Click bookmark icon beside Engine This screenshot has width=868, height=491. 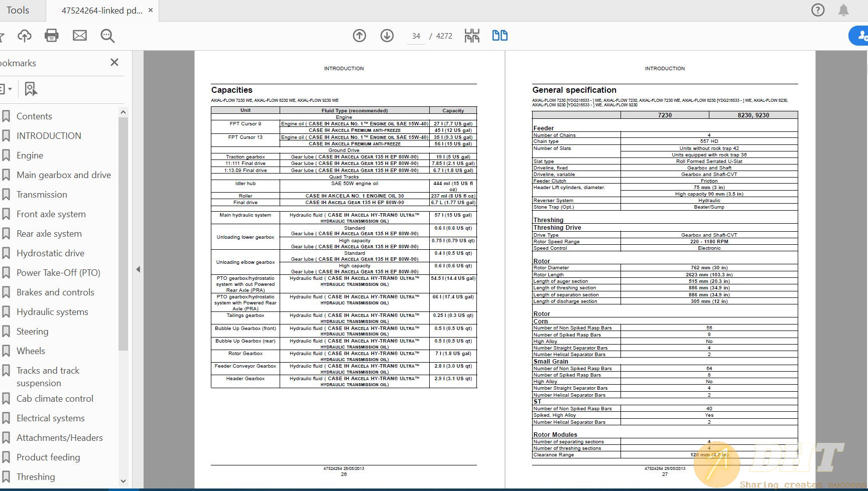point(6,155)
